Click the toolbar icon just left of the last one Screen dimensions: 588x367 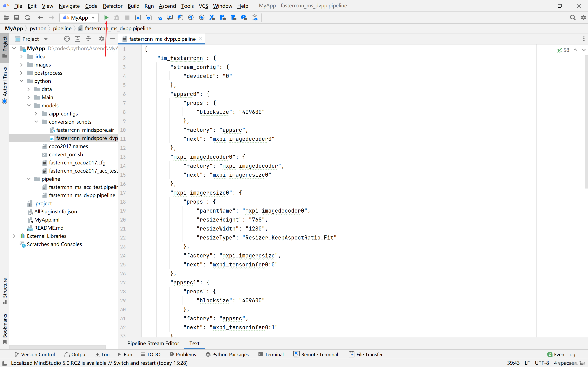(x=244, y=18)
